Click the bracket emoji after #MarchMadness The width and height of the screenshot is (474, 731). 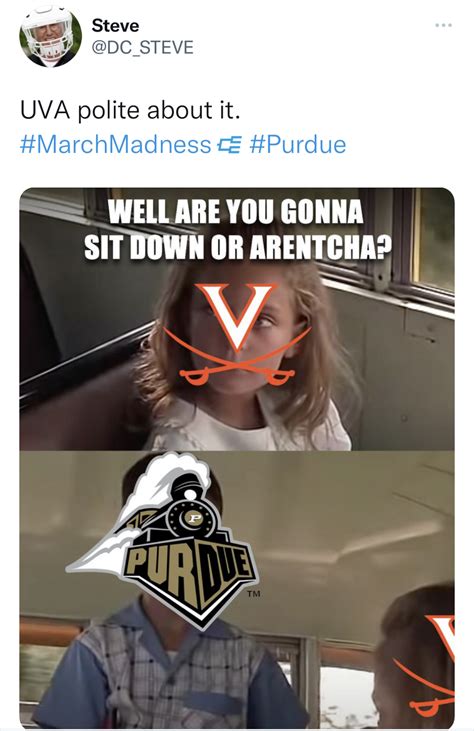coord(230,145)
